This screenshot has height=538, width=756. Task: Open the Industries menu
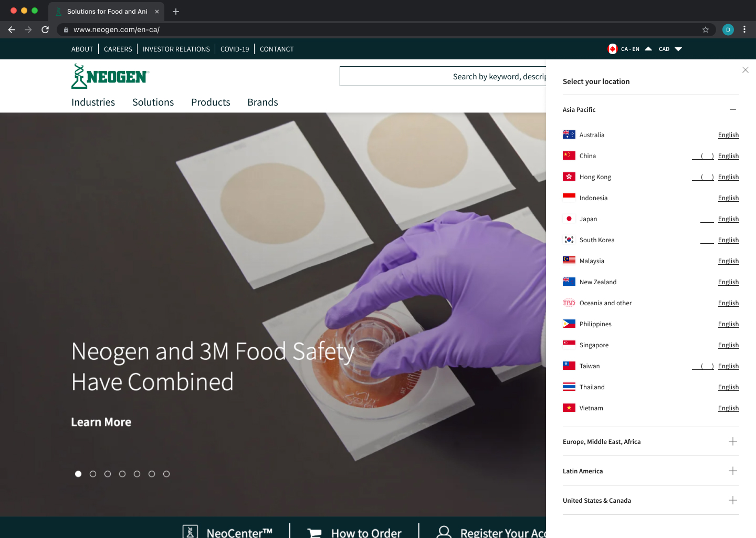pos(93,102)
